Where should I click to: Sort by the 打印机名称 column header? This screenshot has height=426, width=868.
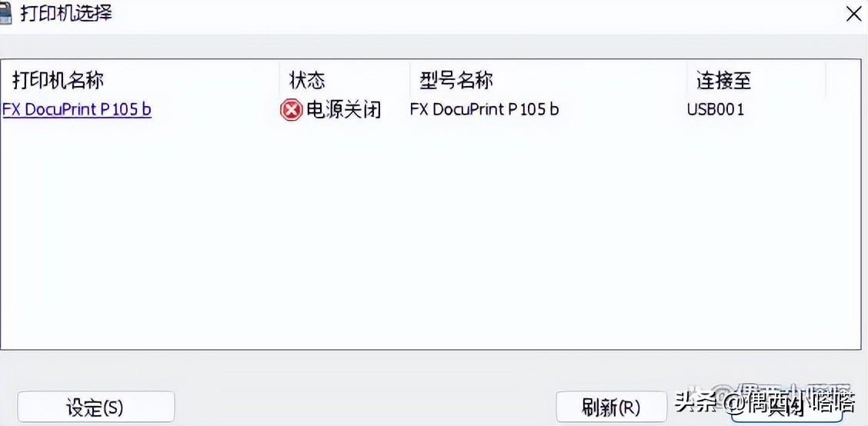click(58, 81)
